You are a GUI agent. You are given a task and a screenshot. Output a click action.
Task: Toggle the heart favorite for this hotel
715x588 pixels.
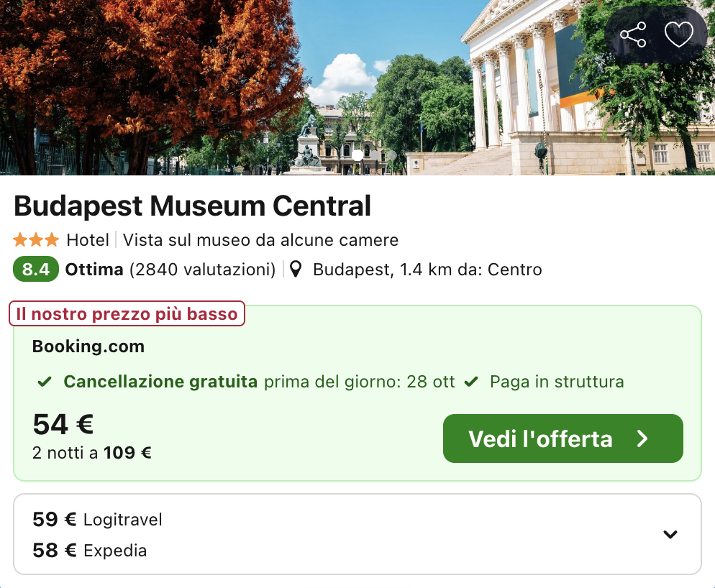(678, 34)
